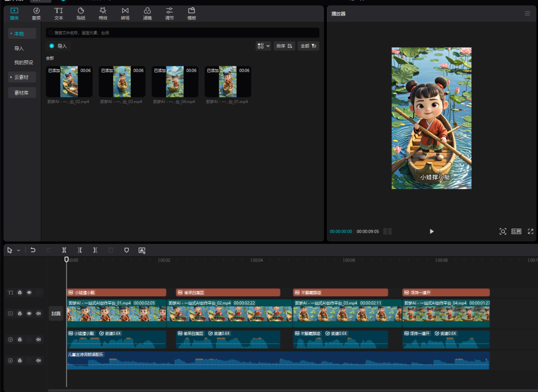Viewport: 538px width, 392px height.
Task: Click the split clip tool icon
Action: pos(64,250)
